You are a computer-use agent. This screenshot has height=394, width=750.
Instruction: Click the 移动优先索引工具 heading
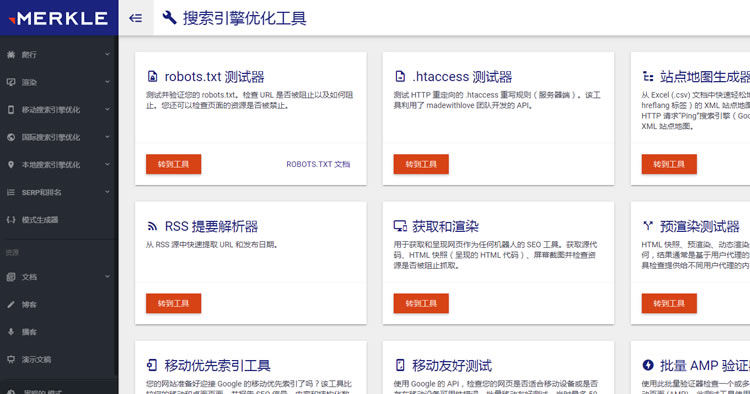[x=218, y=365]
